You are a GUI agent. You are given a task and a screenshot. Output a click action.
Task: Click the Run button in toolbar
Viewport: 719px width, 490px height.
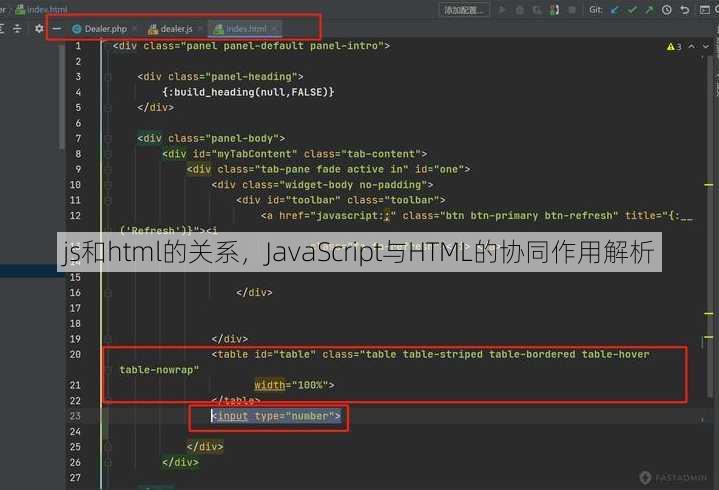(503, 9)
